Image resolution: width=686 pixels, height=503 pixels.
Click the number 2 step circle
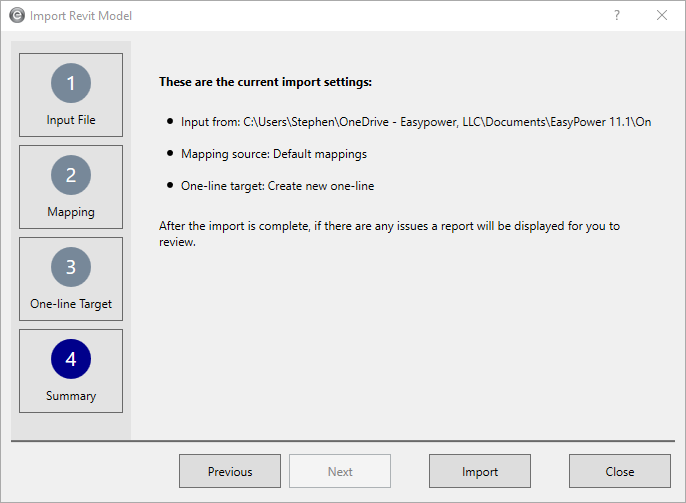(71, 175)
